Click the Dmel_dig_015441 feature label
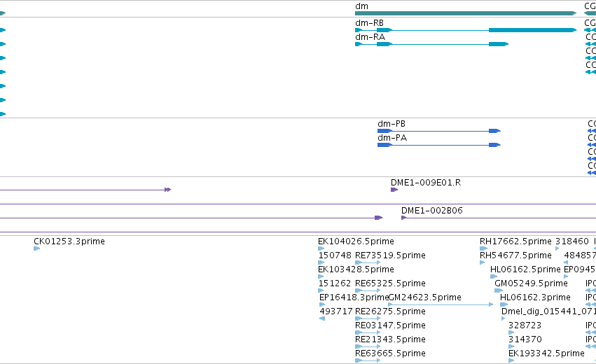The height and width of the screenshot is (364, 596). [x=548, y=311]
